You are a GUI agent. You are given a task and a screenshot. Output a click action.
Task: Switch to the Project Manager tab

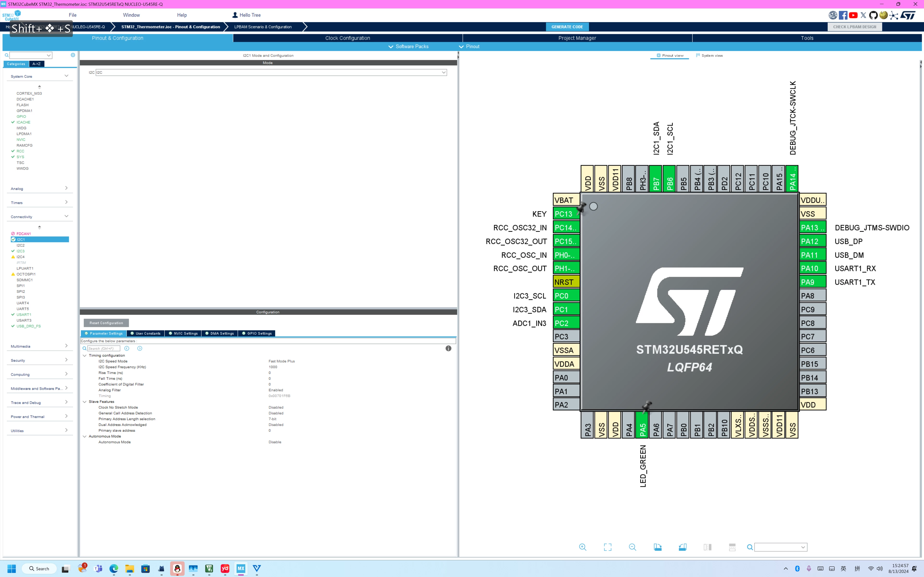tap(577, 38)
